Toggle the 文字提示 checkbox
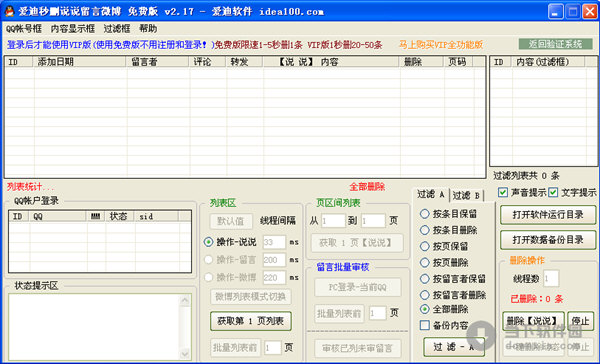Image resolution: width=600 pixels, height=364 pixels. [x=553, y=192]
